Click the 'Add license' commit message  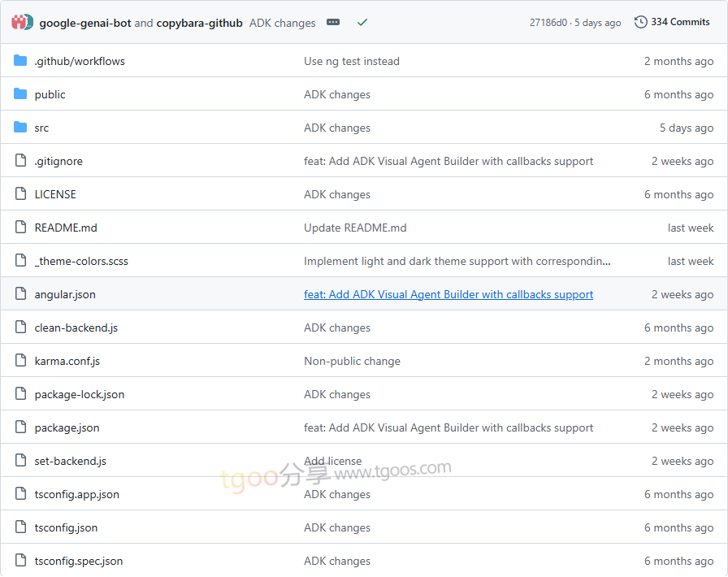[333, 461]
